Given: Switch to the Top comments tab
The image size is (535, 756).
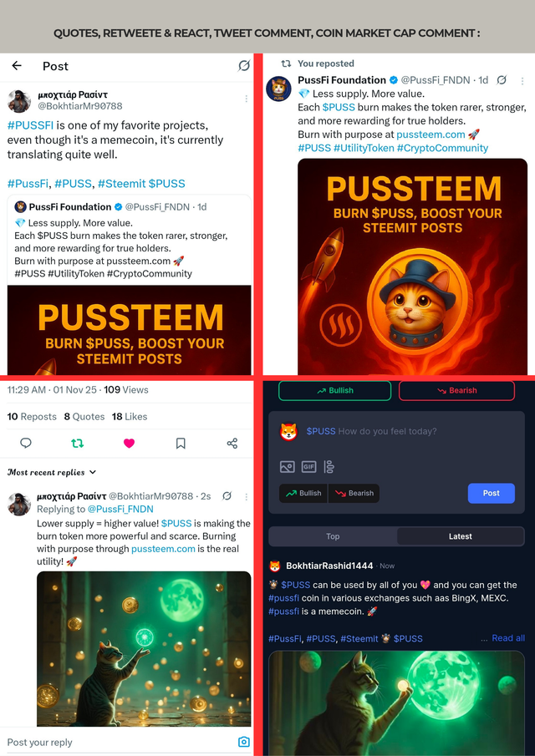Looking at the screenshot, I should click(333, 536).
